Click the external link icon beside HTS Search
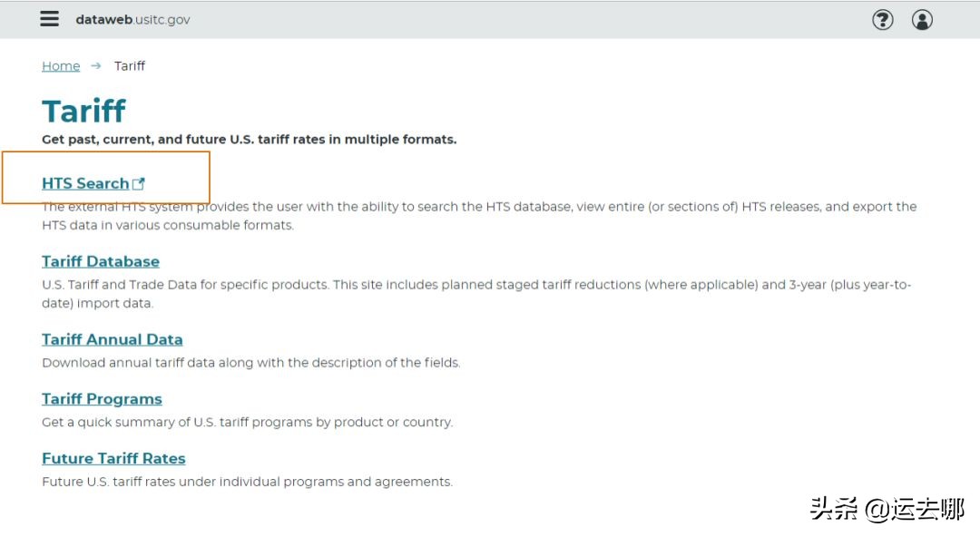Screen dimensions: 980x537 [139, 184]
